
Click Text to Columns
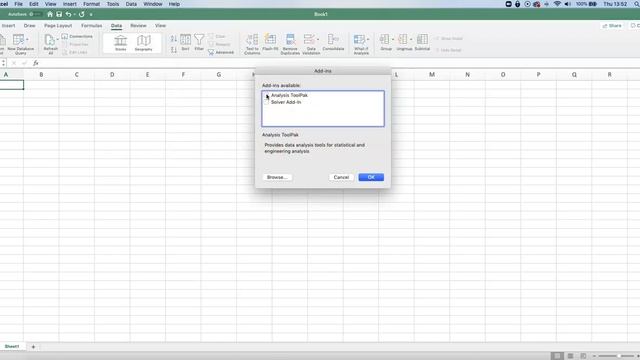coord(252,44)
